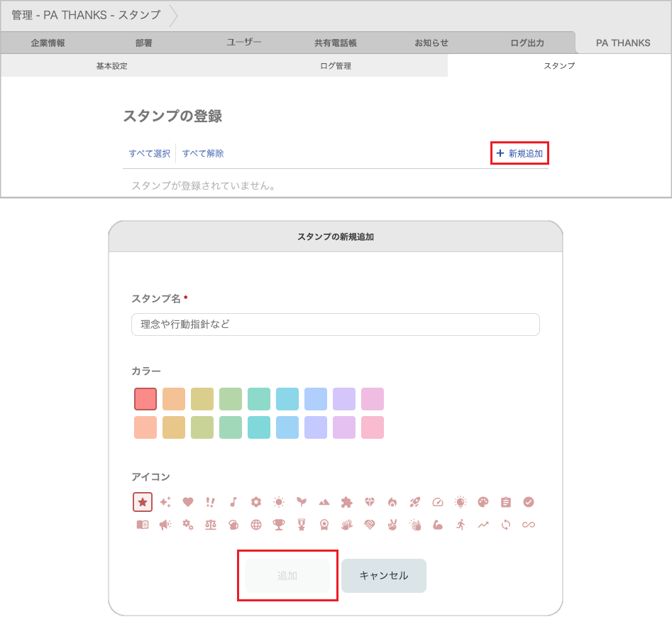672x617 pixels.
Task: Select the teal color swatch
Action: click(x=258, y=398)
